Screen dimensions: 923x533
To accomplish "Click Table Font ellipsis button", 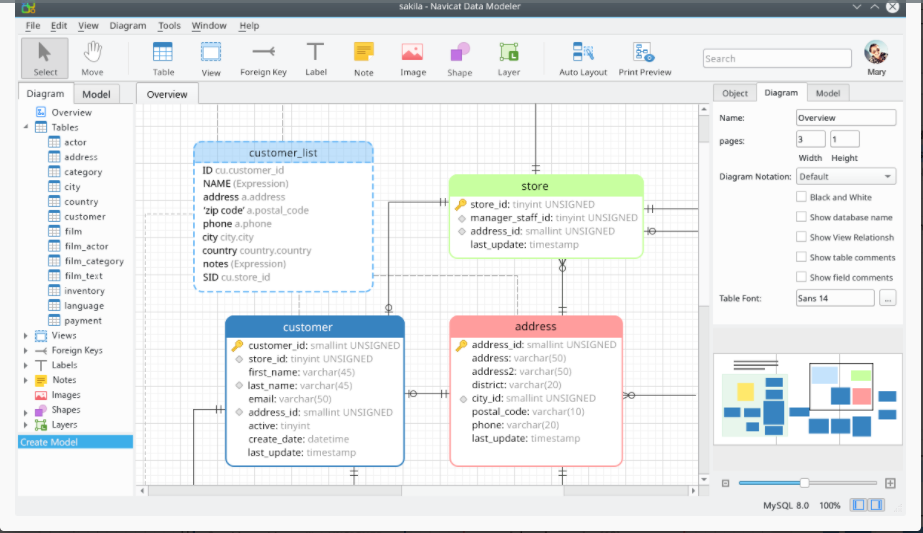I will (x=887, y=298).
